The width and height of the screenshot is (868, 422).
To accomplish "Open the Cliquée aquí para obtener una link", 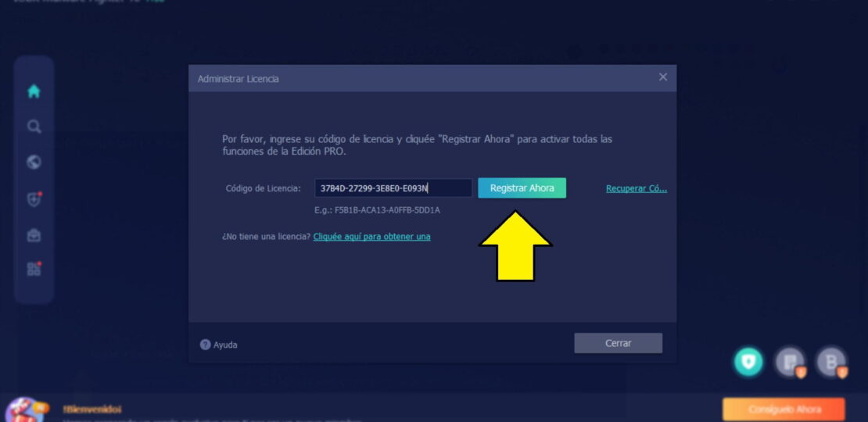I will pyautogui.click(x=372, y=237).
